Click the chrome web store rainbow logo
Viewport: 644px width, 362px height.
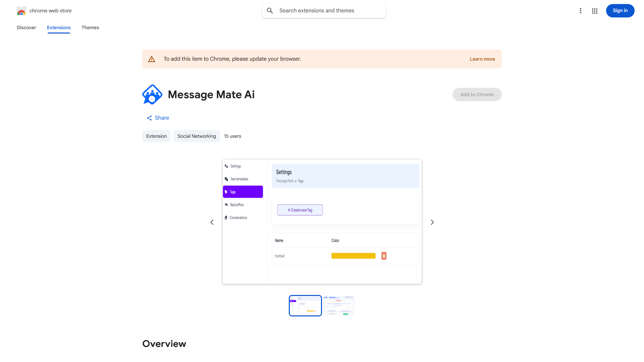click(21, 10)
